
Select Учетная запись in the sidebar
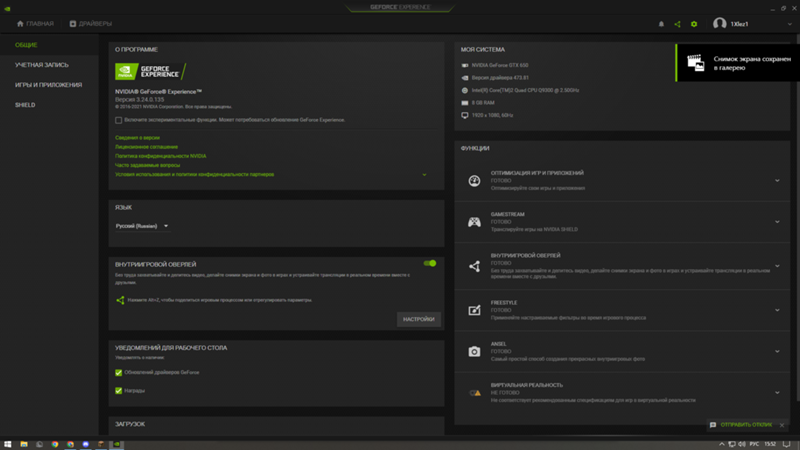pos(41,65)
